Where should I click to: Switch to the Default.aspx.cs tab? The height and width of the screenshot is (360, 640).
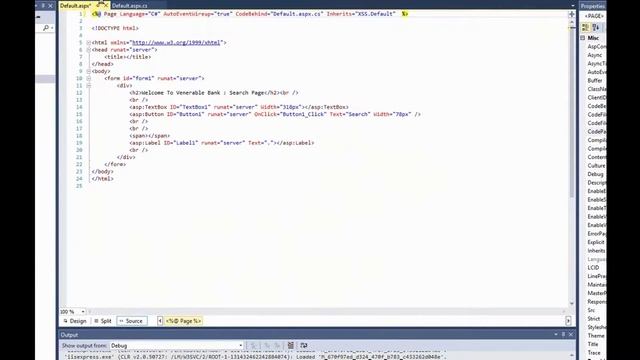pos(129,6)
